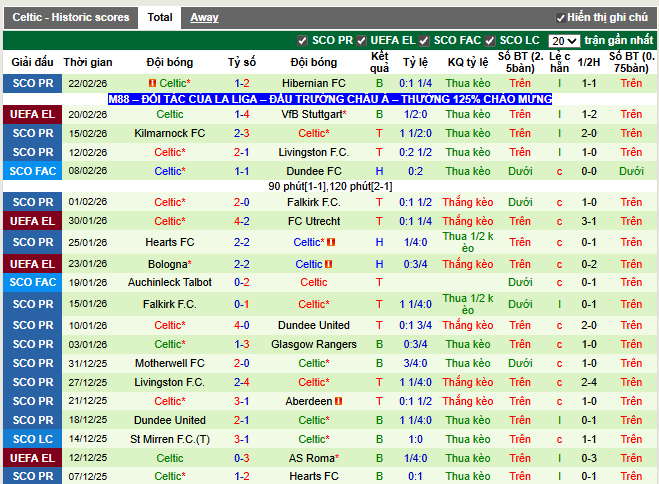The image size is (659, 484).
Task: Open the 20 recent matches dropdown
Action: tap(564, 41)
